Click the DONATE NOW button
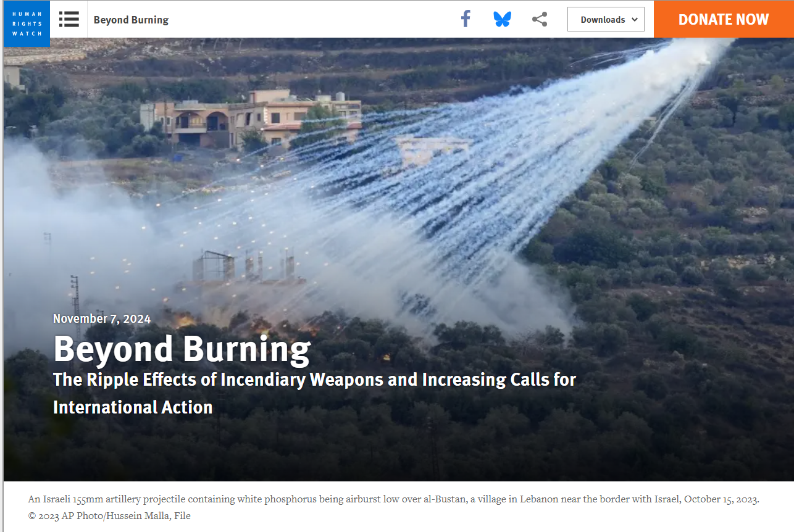Image resolution: width=794 pixels, height=532 pixels. coord(724,19)
